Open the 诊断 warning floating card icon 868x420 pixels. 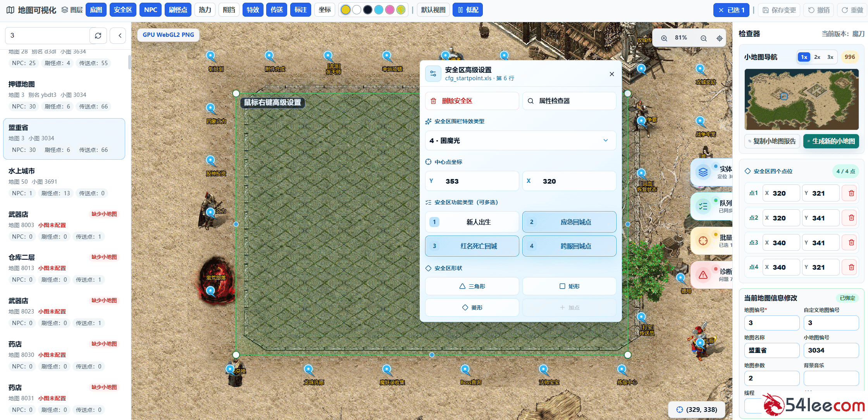703,275
